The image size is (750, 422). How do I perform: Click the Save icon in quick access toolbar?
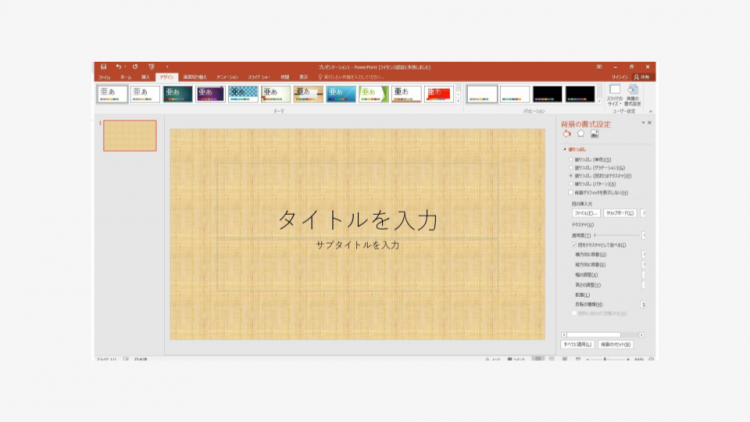pyautogui.click(x=103, y=67)
